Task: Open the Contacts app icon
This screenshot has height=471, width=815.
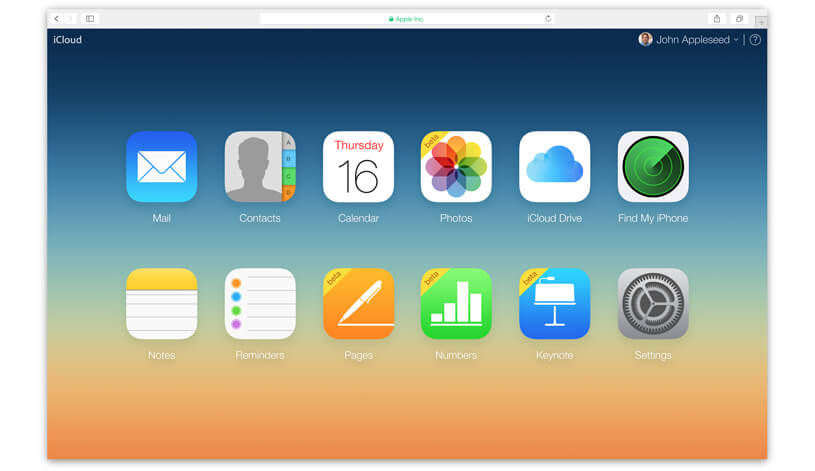Action: pyautogui.click(x=260, y=167)
